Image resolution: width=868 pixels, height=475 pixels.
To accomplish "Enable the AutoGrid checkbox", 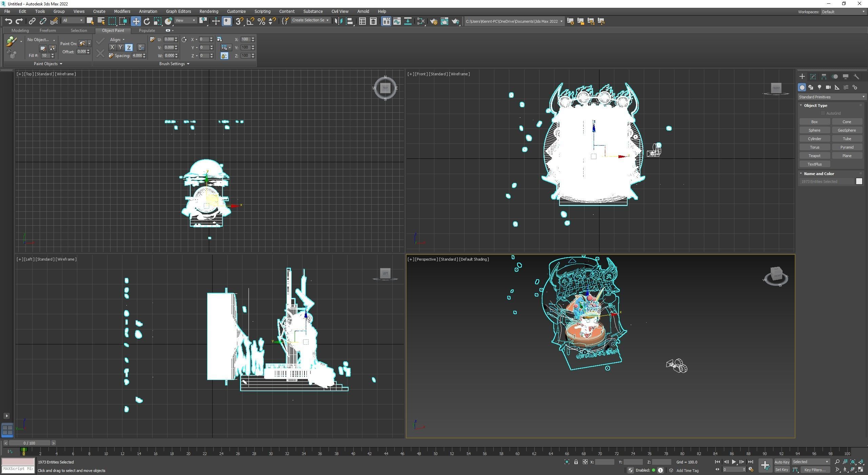I will (x=823, y=113).
